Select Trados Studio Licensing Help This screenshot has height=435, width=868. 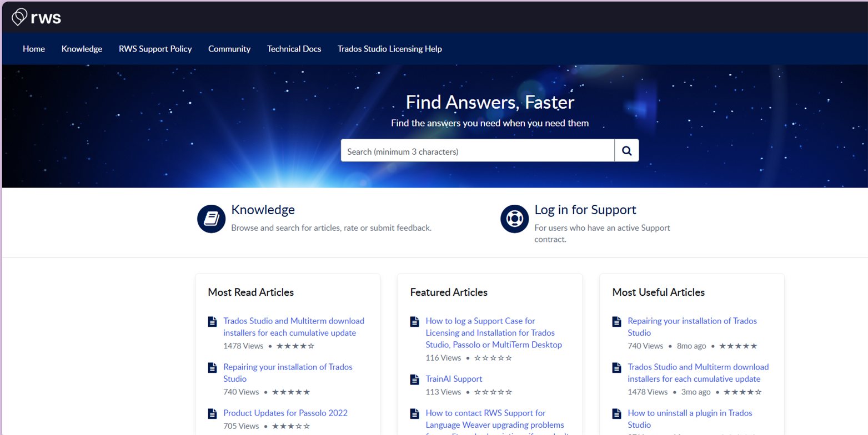coord(389,49)
